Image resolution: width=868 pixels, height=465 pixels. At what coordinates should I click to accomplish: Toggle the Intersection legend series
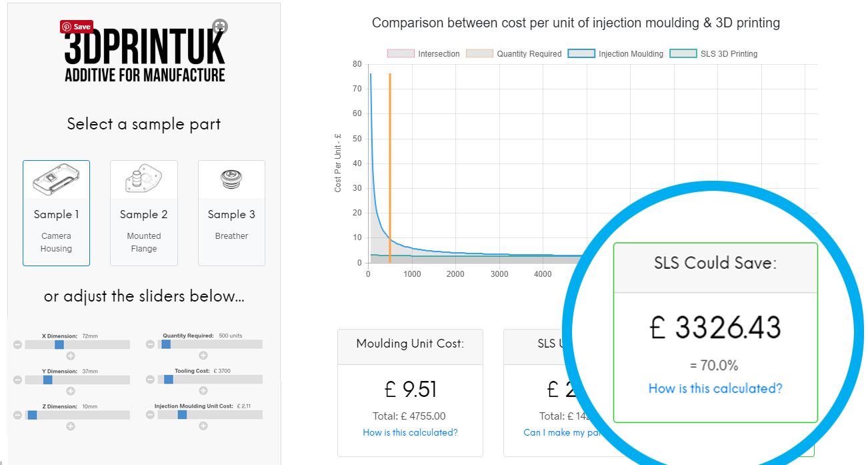tap(423, 53)
